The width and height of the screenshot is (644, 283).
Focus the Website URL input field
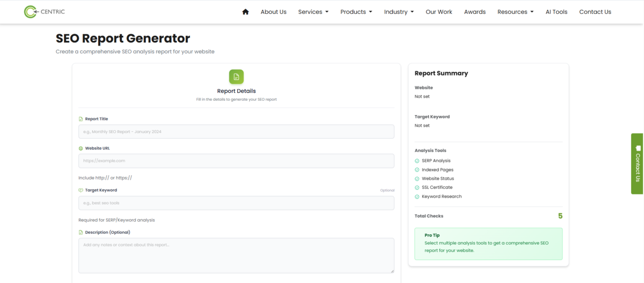[x=236, y=161]
